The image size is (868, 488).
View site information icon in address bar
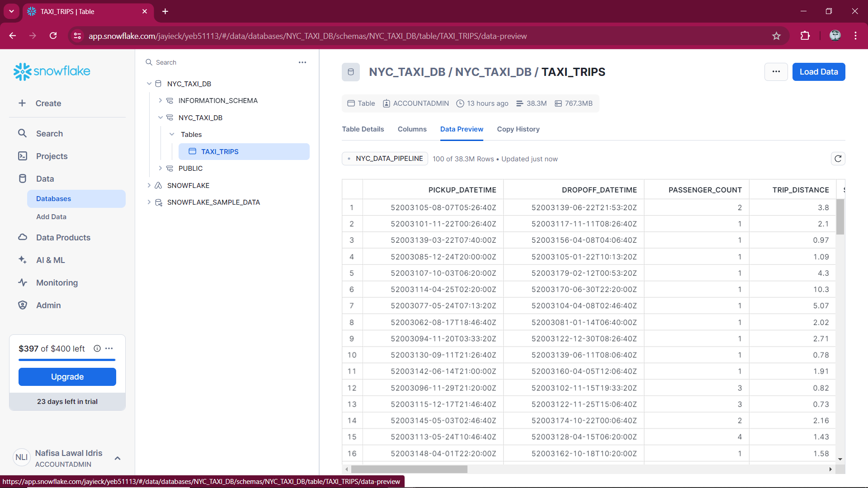[x=77, y=36]
